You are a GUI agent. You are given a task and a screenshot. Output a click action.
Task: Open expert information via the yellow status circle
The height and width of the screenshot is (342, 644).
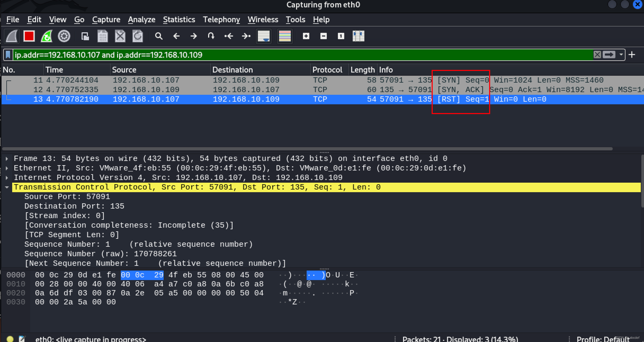tap(10, 339)
